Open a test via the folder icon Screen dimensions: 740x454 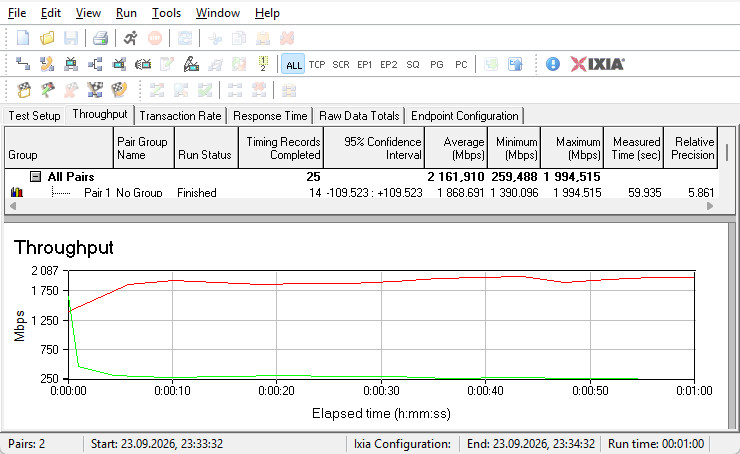pos(47,38)
